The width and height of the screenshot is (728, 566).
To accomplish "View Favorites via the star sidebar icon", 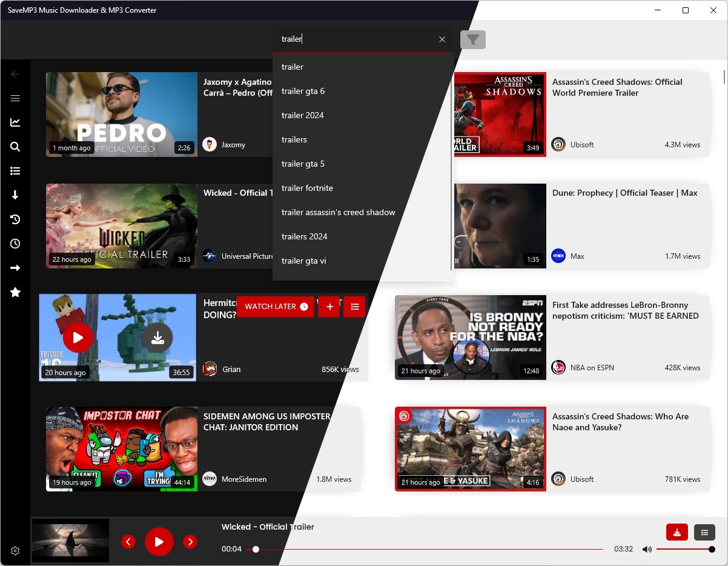I will (15, 292).
